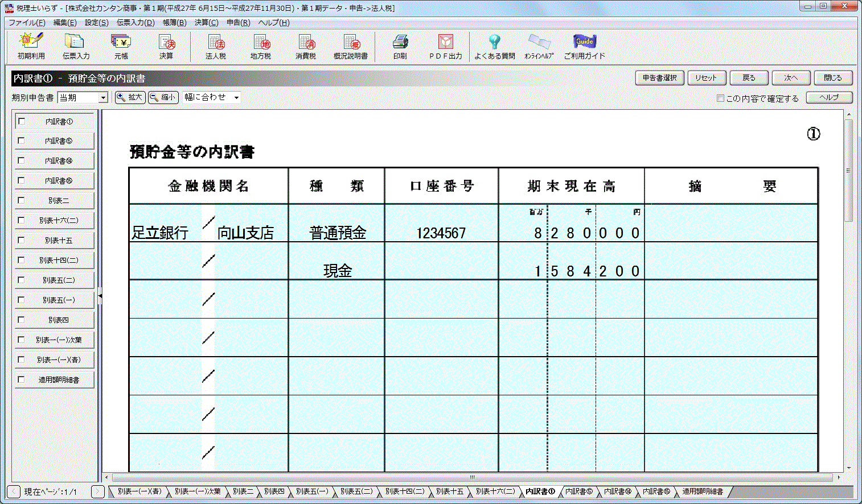
Task: Check the 別表二 checkbox in sidebar
Action: point(22,200)
